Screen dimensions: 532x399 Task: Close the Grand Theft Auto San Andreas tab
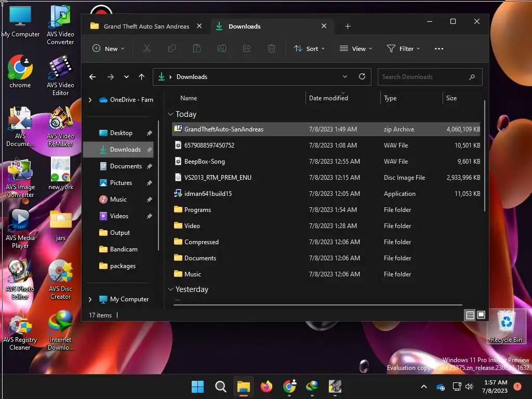(x=199, y=26)
